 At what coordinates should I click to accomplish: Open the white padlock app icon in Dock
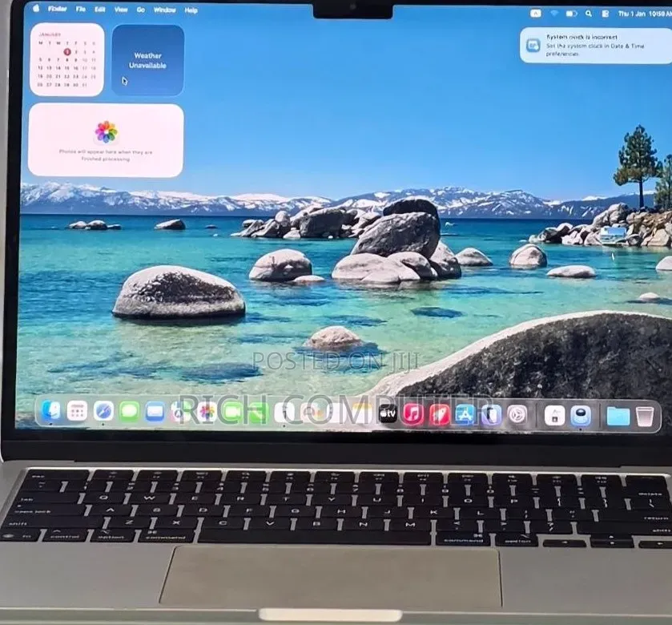(554, 415)
